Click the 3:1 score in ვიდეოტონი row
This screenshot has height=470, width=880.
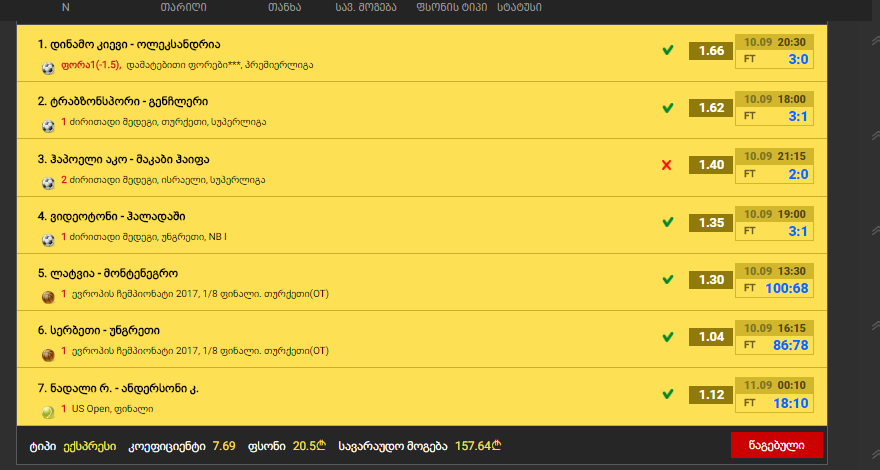[798, 231]
